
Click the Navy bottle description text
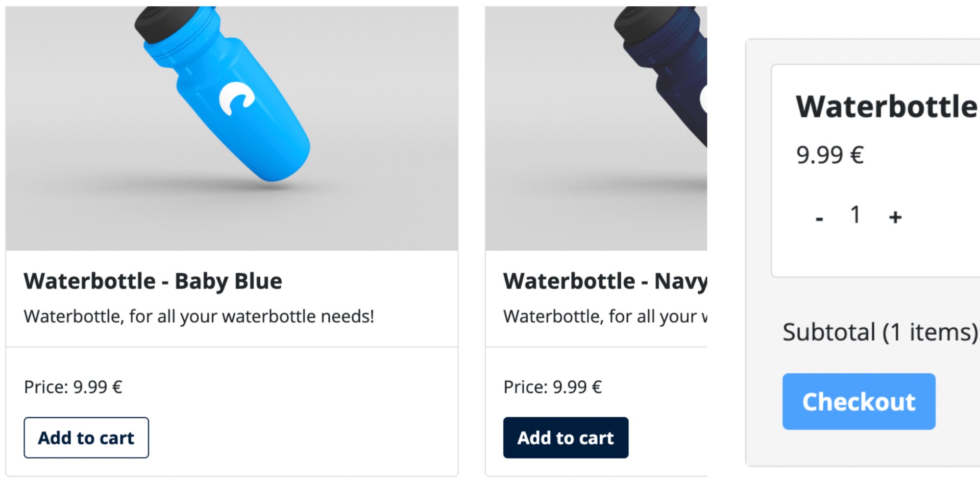pos(605,316)
